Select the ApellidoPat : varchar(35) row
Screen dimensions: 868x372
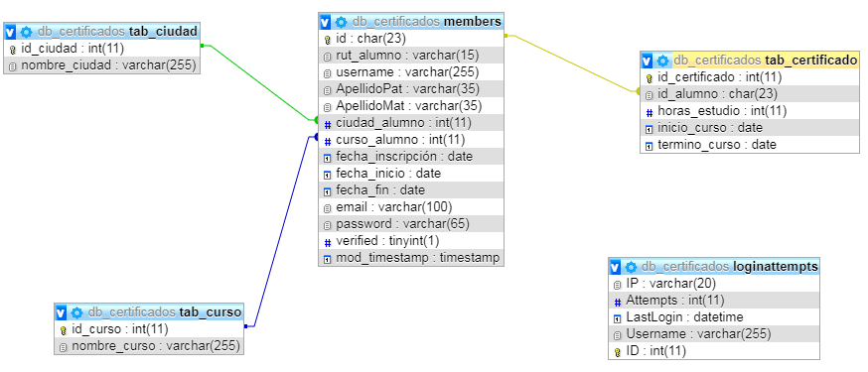pyautogui.click(x=411, y=89)
